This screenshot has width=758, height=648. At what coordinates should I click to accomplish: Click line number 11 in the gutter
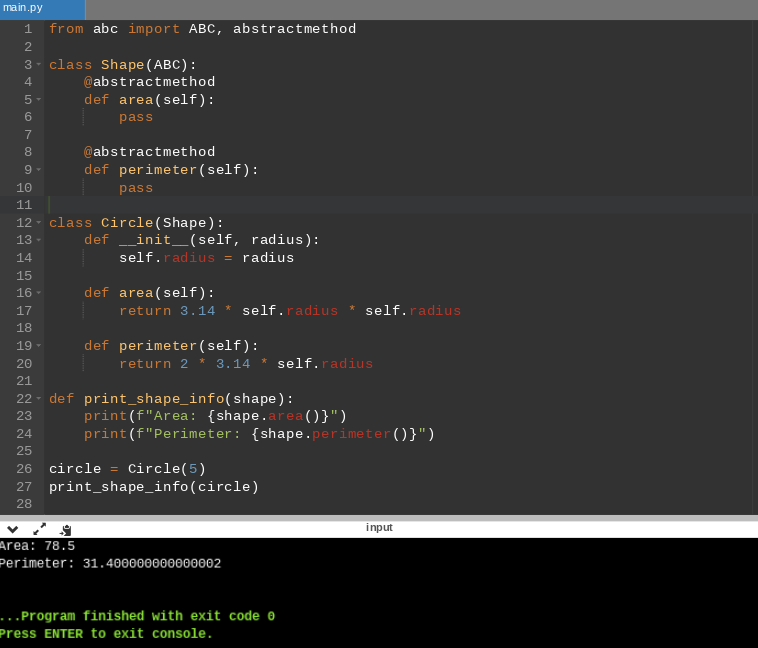pyautogui.click(x=24, y=205)
